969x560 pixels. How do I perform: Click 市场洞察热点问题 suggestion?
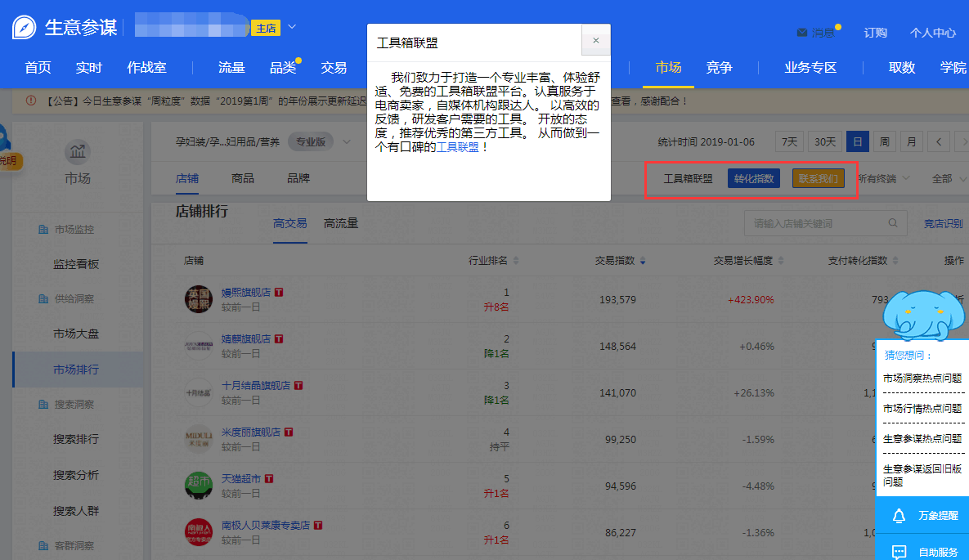pyautogui.click(x=922, y=379)
